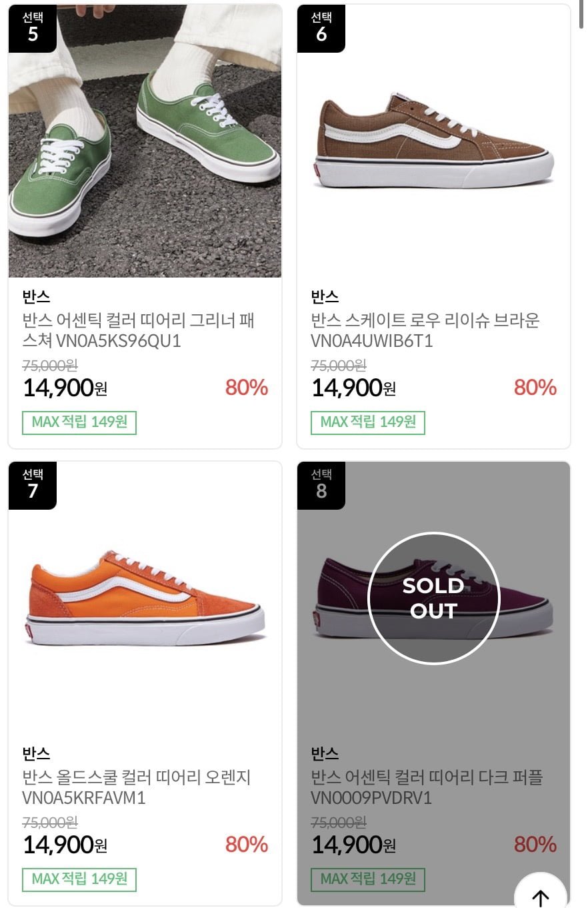Image resolution: width=588 pixels, height=908 pixels.
Task: Click the SOLD OUT circle overlay
Action: click(x=433, y=598)
